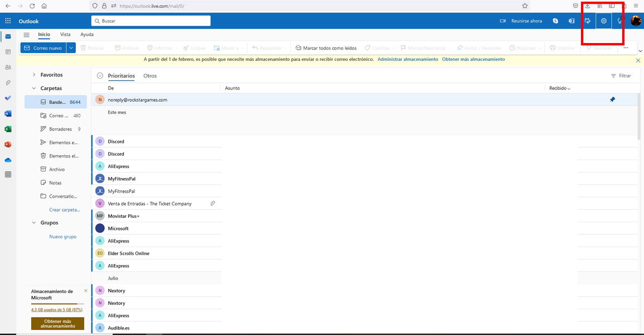Click Nuevo grupo link

[63, 236]
